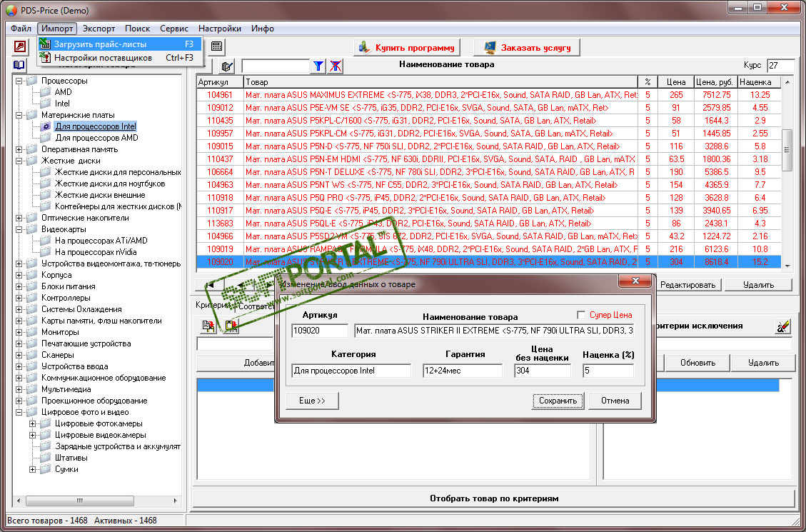
Task: Select the row with article 104961
Action: pyautogui.click(x=488, y=95)
